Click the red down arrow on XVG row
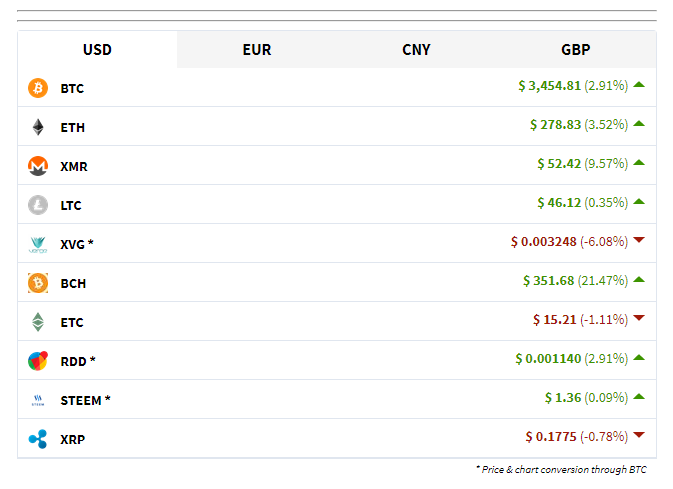 (639, 240)
